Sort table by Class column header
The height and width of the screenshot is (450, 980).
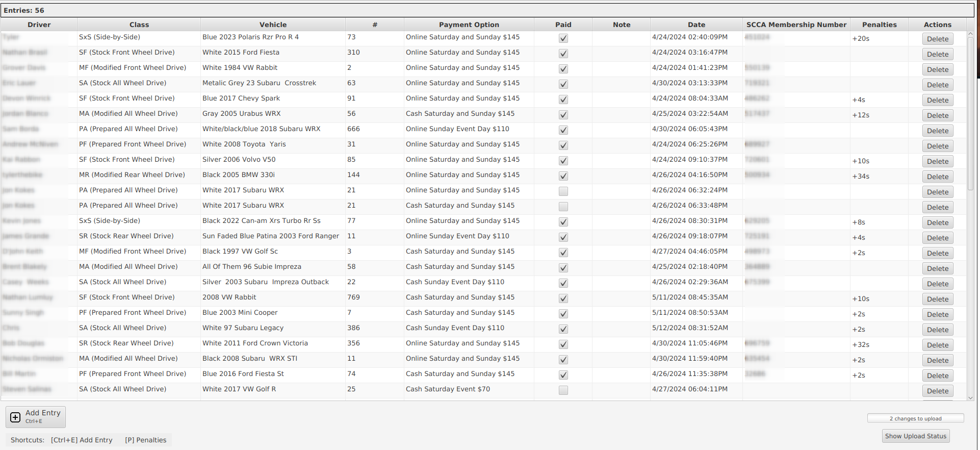(x=139, y=24)
